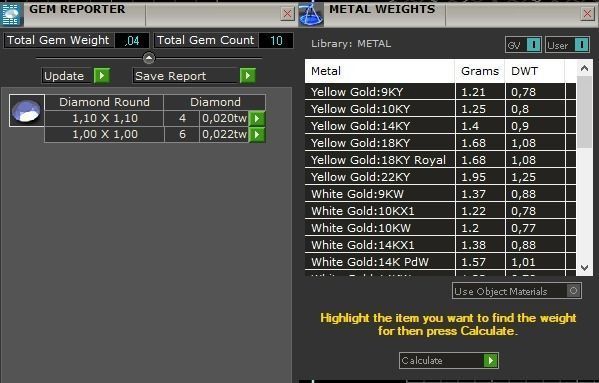Click the Save Report green arrow
Image resolution: width=599 pixels, height=383 pixels.
click(248, 76)
